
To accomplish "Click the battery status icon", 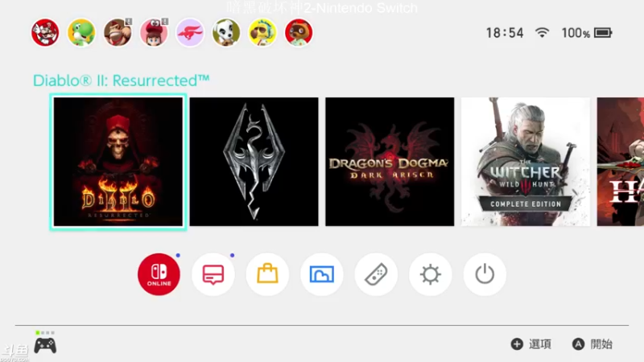I will (x=603, y=32).
